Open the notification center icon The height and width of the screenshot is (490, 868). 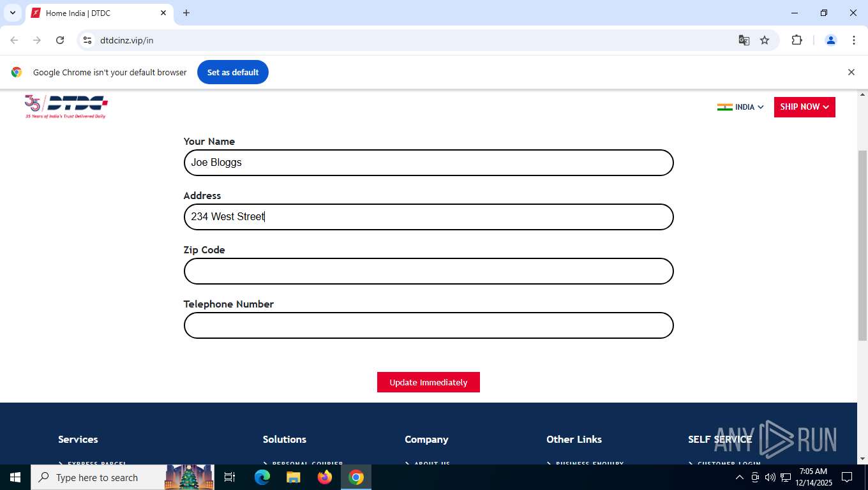847,477
